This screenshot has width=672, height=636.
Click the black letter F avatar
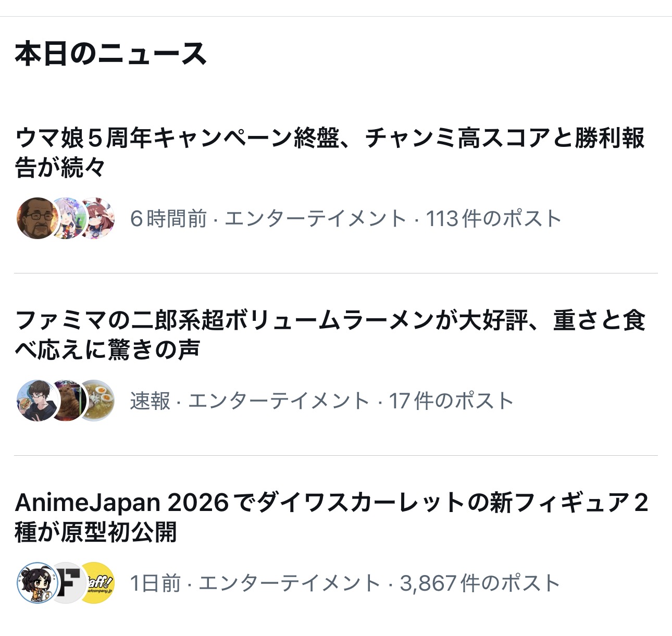coord(68,583)
